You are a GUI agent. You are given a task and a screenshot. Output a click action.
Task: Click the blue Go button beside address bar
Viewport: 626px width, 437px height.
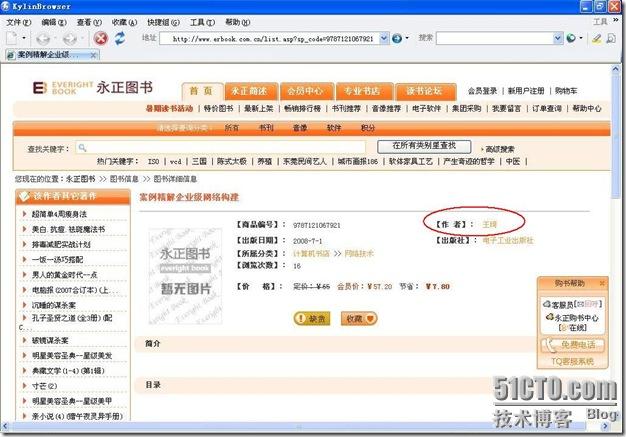click(x=397, y=38)
